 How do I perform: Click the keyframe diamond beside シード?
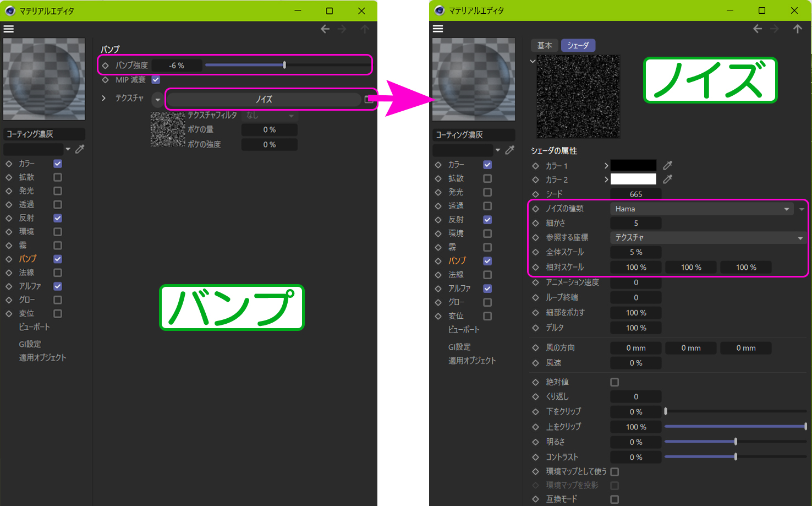[536, 194]
